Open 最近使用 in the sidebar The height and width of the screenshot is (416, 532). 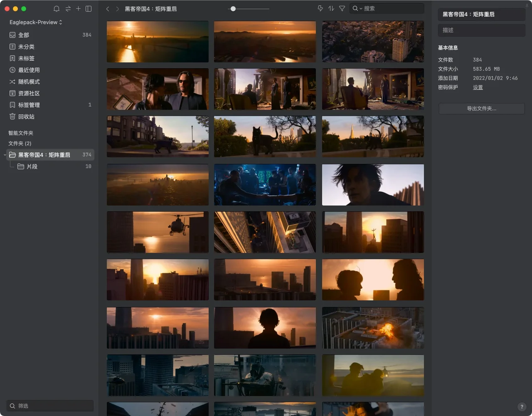[50, 70]
